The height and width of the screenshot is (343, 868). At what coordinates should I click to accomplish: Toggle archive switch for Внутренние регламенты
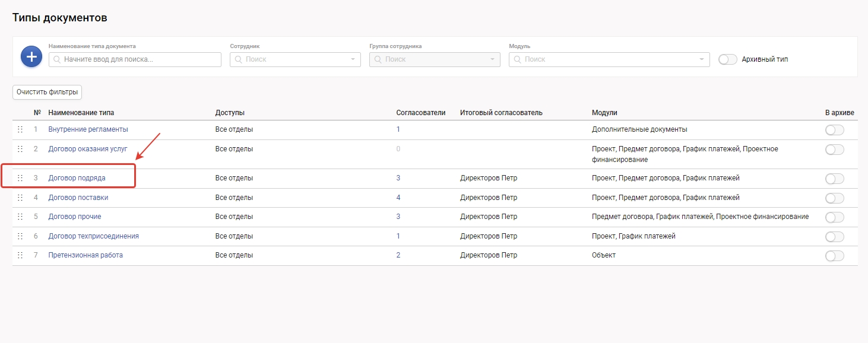[834, 130]
